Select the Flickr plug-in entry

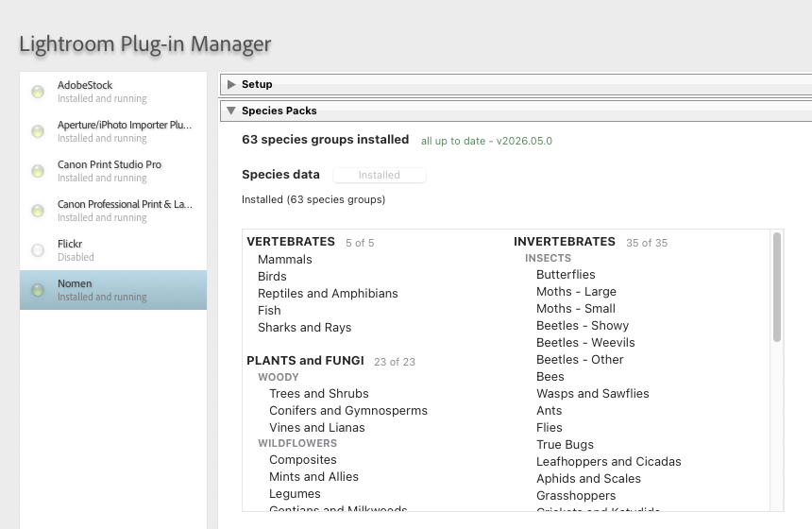113,250
